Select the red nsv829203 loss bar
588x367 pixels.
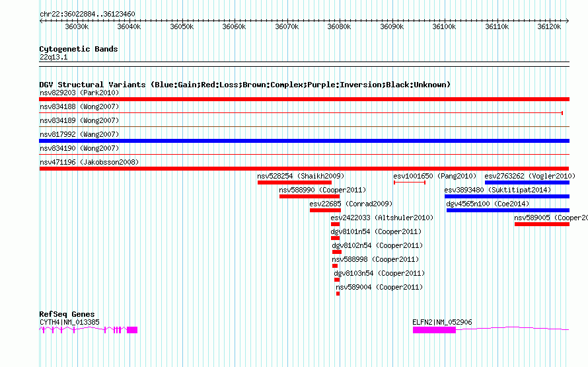pos(304,99)
